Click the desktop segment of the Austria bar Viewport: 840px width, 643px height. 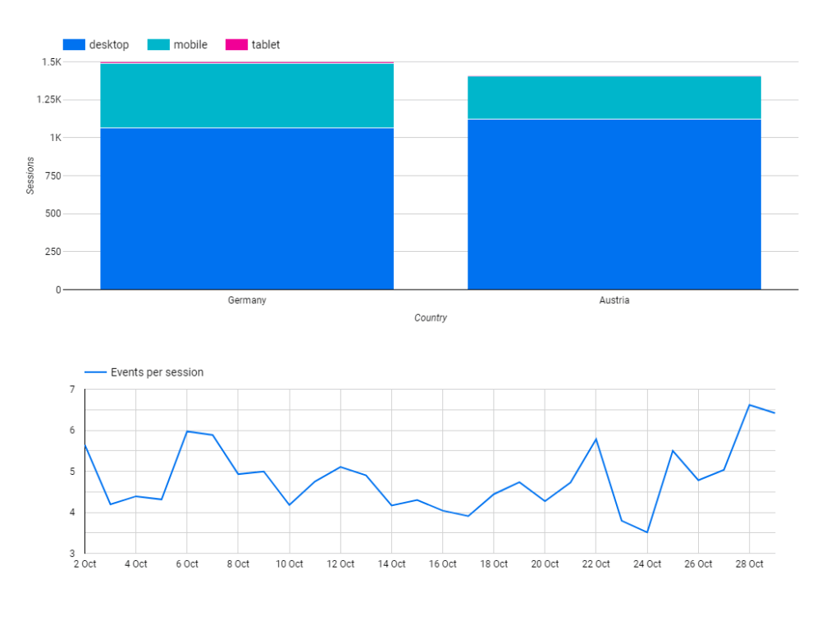614,205
